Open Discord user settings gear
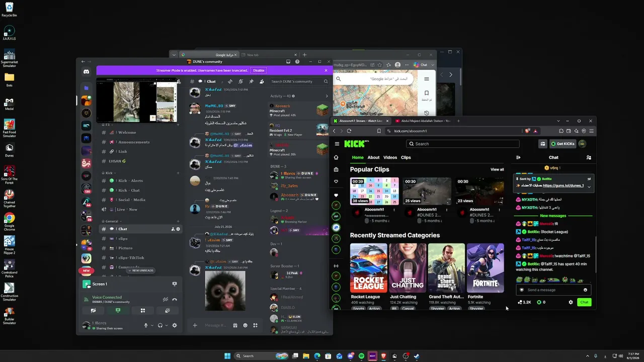 click(175, 325)
